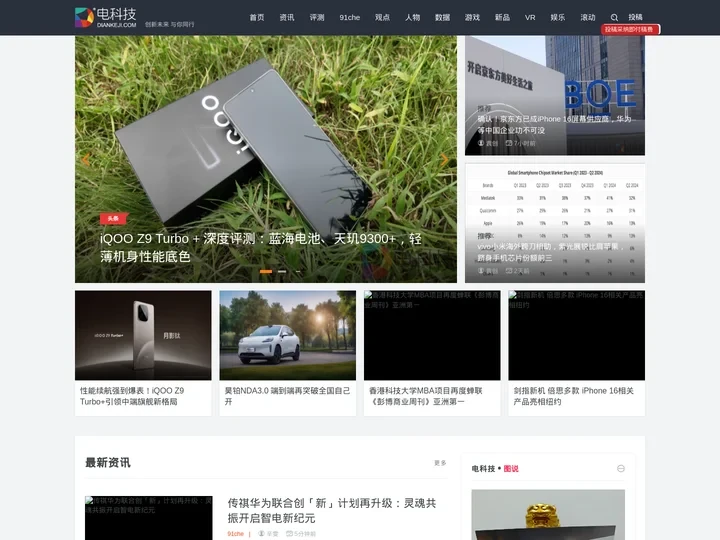
Task: Click 更多 in 最新资讯 section
Action: 440,463
